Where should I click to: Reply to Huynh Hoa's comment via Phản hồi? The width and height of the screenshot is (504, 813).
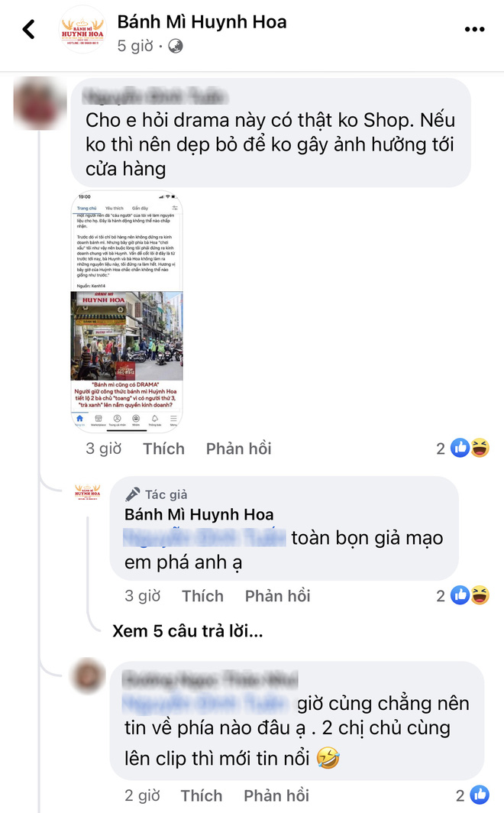tap(278, 596)
